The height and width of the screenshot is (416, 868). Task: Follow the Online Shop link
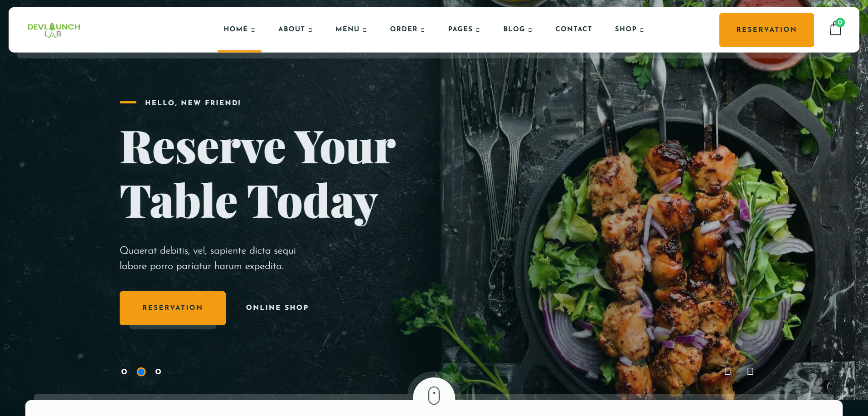(277, 308)
